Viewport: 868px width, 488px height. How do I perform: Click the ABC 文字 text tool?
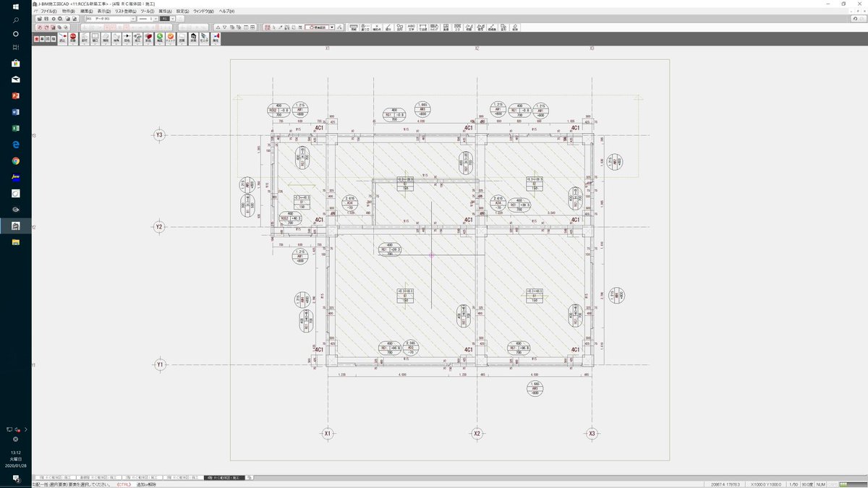412,27
